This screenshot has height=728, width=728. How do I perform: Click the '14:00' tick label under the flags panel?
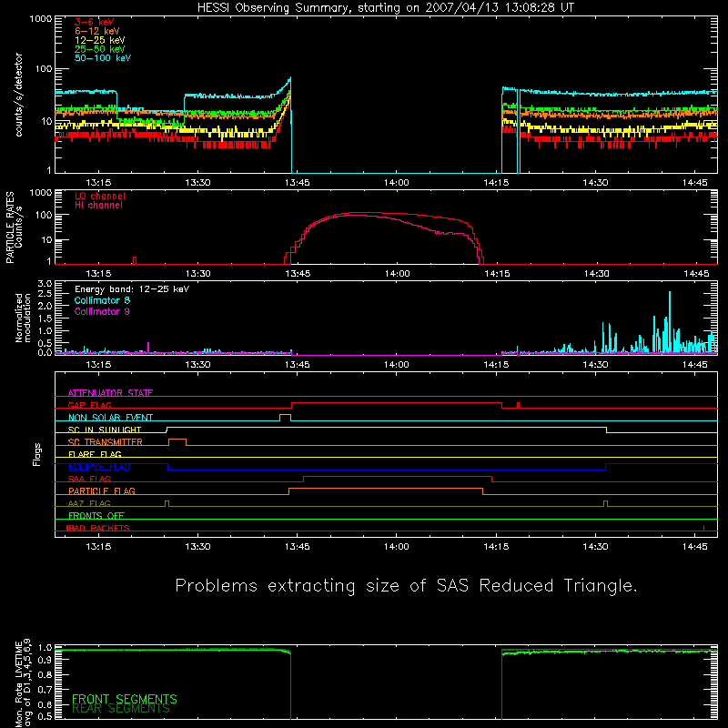point(397,547)
